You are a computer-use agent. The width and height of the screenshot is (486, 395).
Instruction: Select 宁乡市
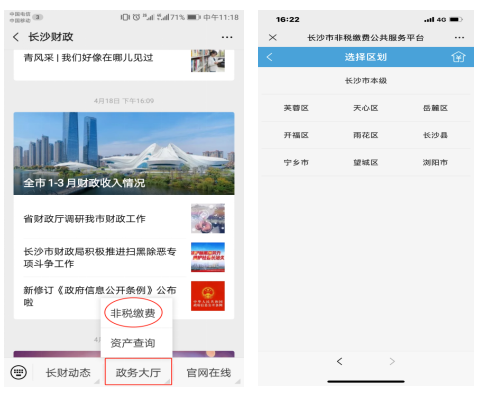pyautogui.click(x=296, y=162)
